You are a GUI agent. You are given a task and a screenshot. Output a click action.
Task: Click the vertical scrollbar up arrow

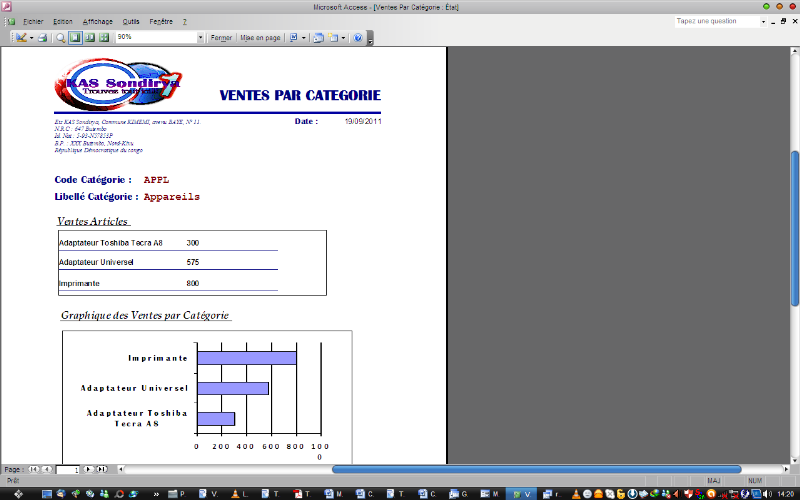click(x=795, y=51)
